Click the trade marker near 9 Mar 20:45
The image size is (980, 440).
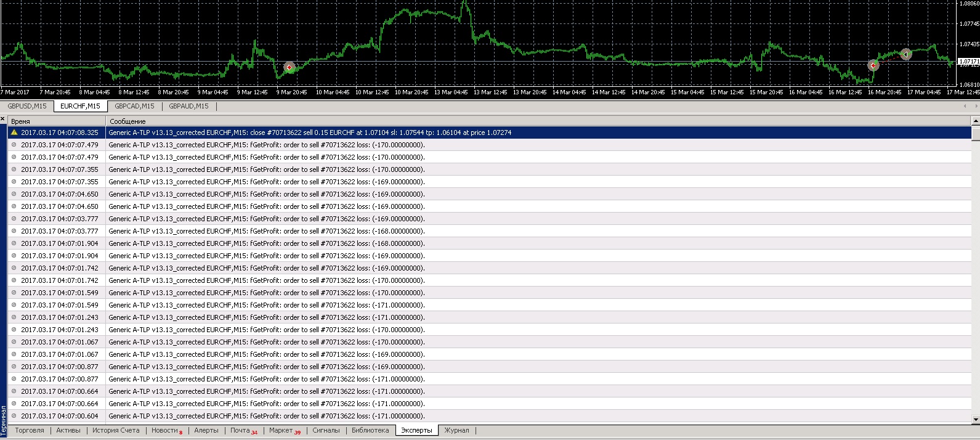[x=290, y=67]
